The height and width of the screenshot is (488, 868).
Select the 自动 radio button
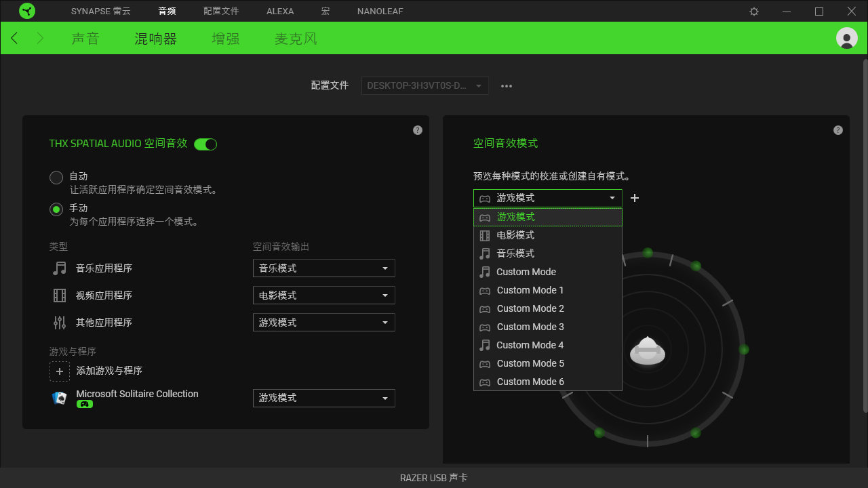(x=56, y=178)
